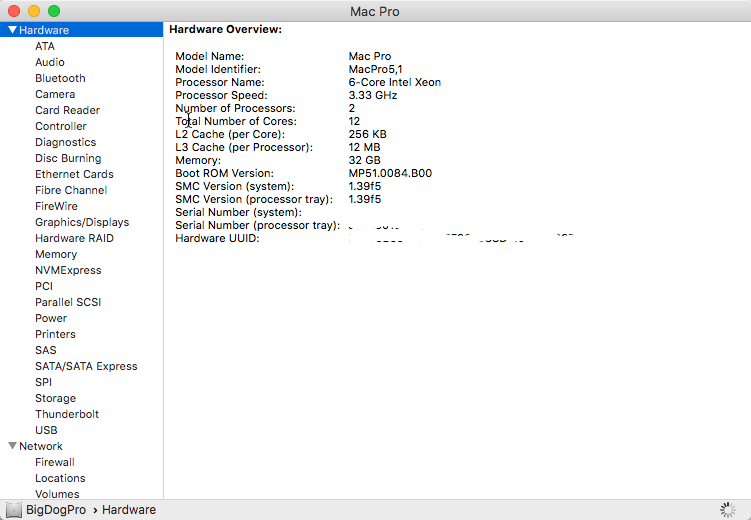
Task: Click the 3.33 GHz processor speed
Action: click(x=373, y=95)
